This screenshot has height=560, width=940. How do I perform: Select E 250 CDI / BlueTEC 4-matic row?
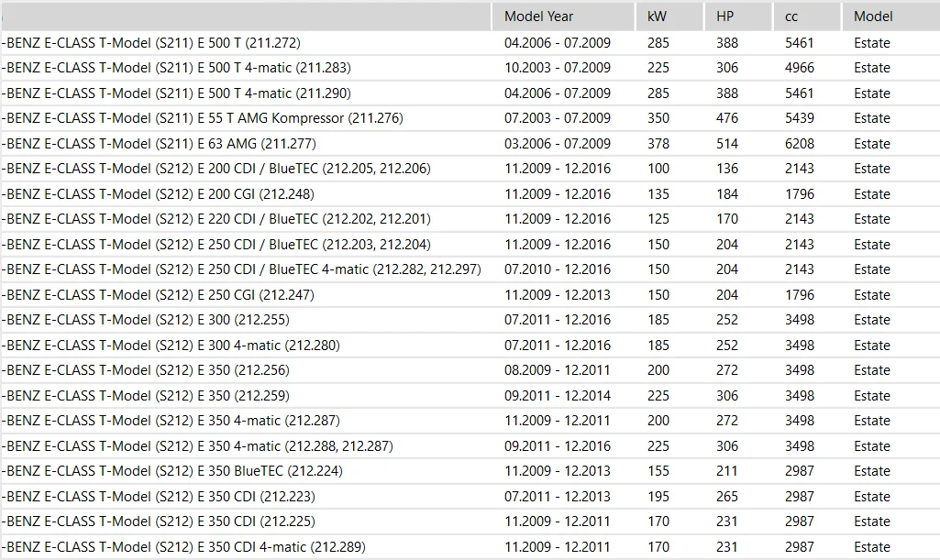[x=470, y=269]
